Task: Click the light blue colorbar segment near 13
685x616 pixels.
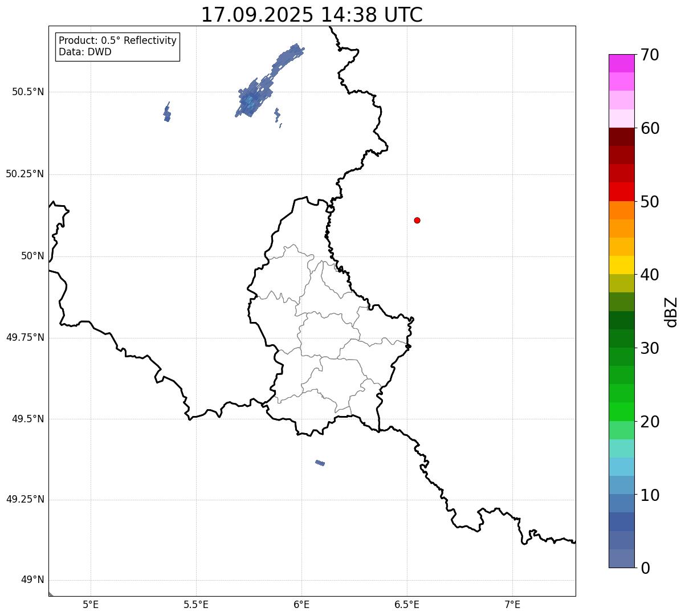Action: 622,467
